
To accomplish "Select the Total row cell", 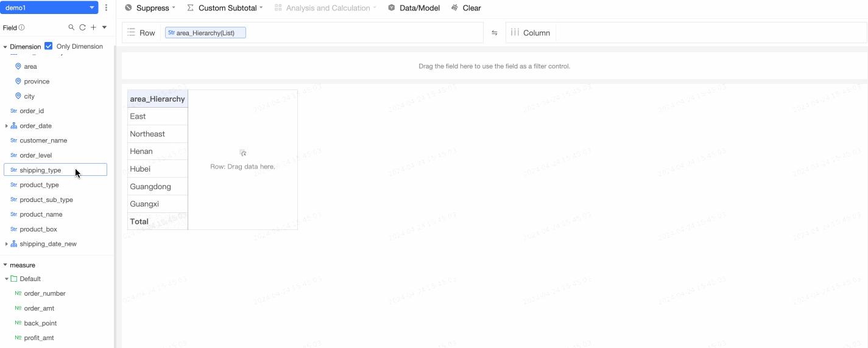I will click(158, 221).
